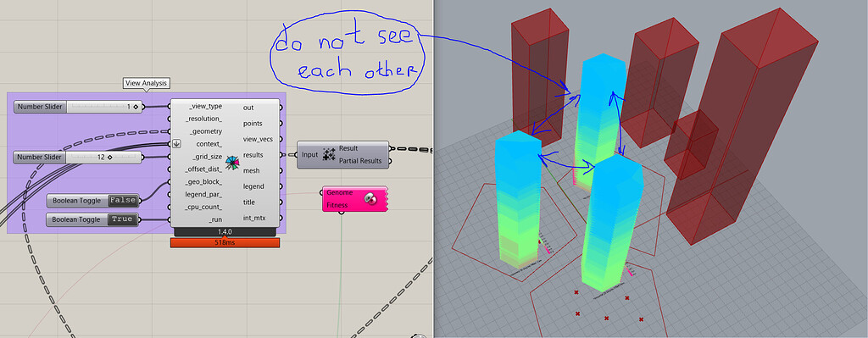Click the View Analysis component center icon
Viewport: 868px width, 338px height.
tap(232, 162)
